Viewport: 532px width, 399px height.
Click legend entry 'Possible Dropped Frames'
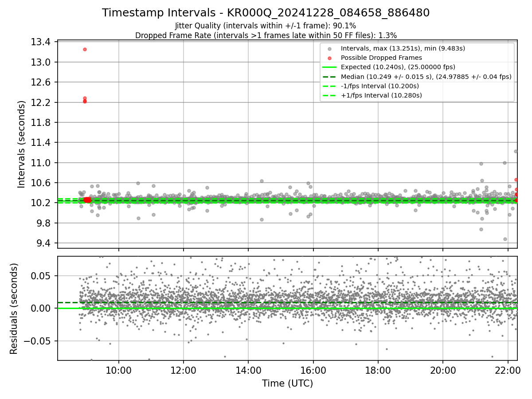tap(381, 58)
